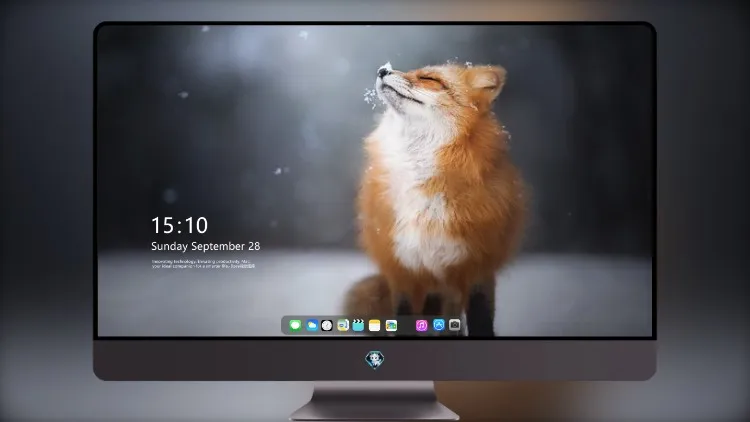The height and width of the screenshot is (422, 750).
Task: Open the fourth dock icon with blue glyph
Action: click(x=342, y=325)
